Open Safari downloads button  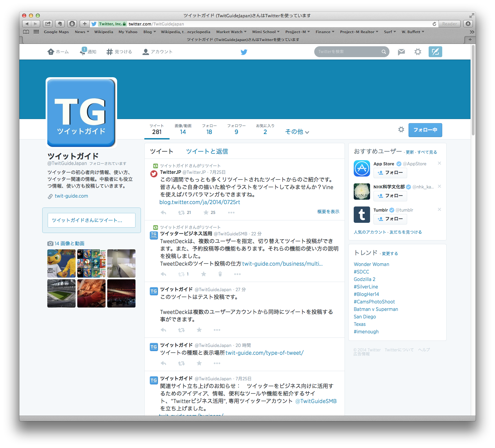coord(468,24)
